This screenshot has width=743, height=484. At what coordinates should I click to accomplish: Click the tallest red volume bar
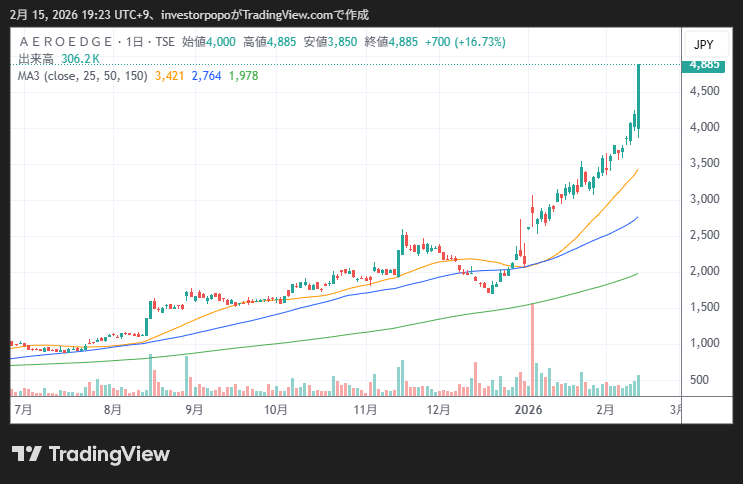pyautogui.click(x=532, y=345)
